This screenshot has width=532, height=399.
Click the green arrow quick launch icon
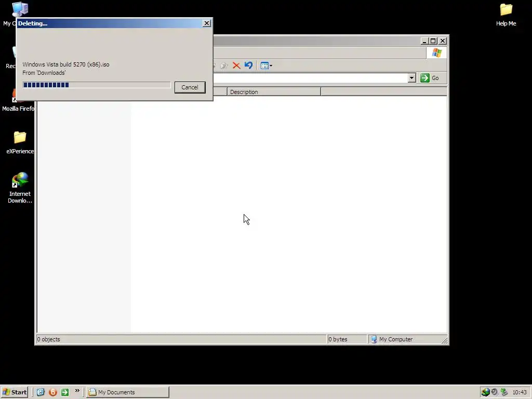[x=65, y=392]
